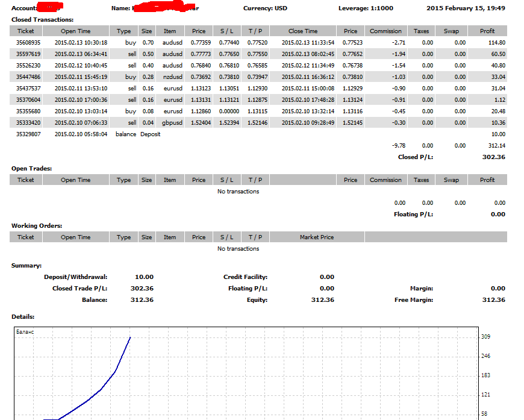This screenshot has width=524, height=420.
Task: Click commission value -2.71
Action: click(398, 42)
